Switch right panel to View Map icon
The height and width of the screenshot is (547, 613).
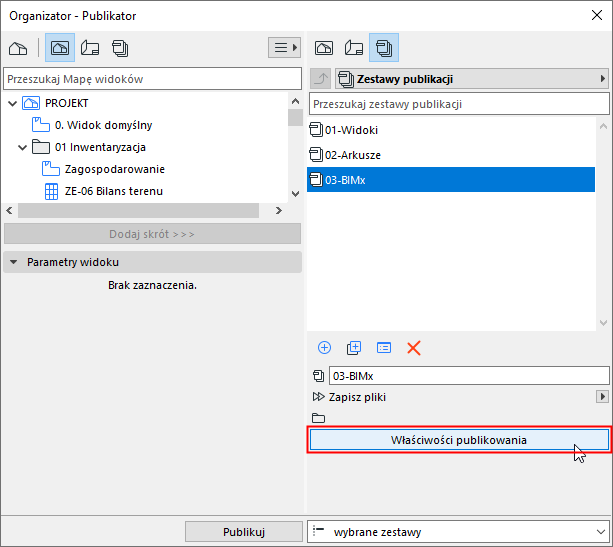click(x=324, y=48)
